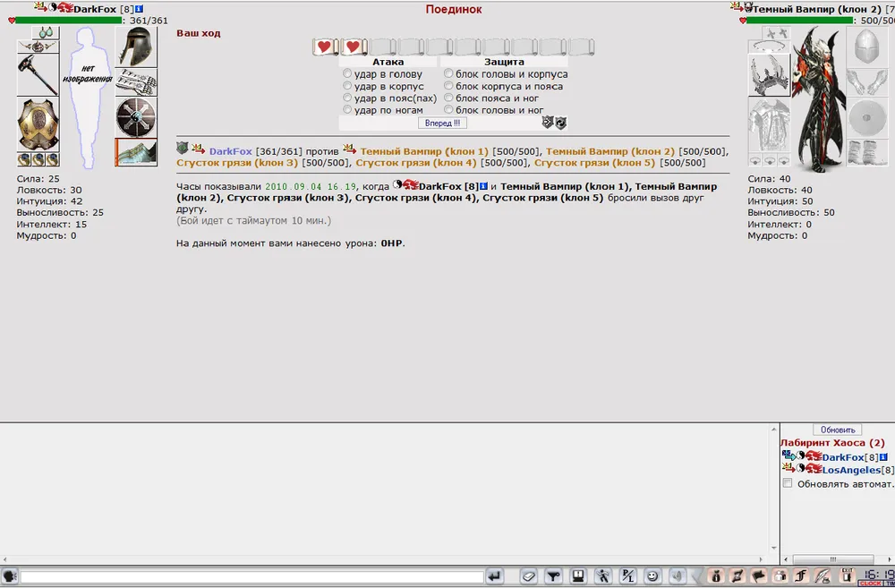Open 'Темный Вампир (клон 1)' opponent link
The height and width of the screenshot is (588, 895).
pos(424,151)
